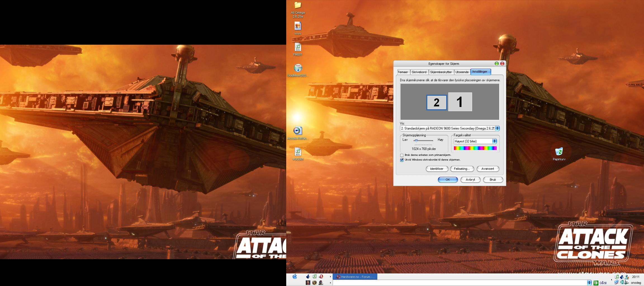The image size is (644, 286).
Task: Switch to the Utseende tab
Action: point(462,72)
